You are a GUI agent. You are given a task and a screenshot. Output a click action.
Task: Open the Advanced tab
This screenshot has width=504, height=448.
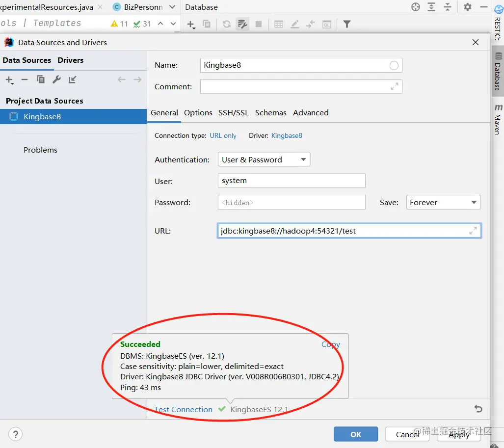(x=311, y=113)
